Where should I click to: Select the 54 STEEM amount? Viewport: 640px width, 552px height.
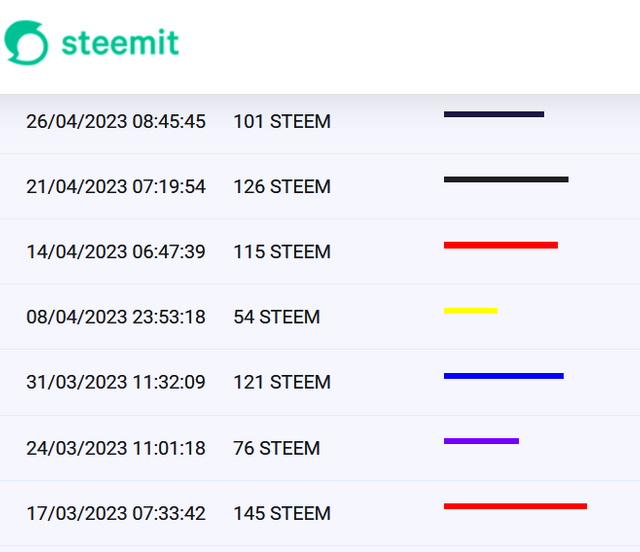click(x=277, y=317)
